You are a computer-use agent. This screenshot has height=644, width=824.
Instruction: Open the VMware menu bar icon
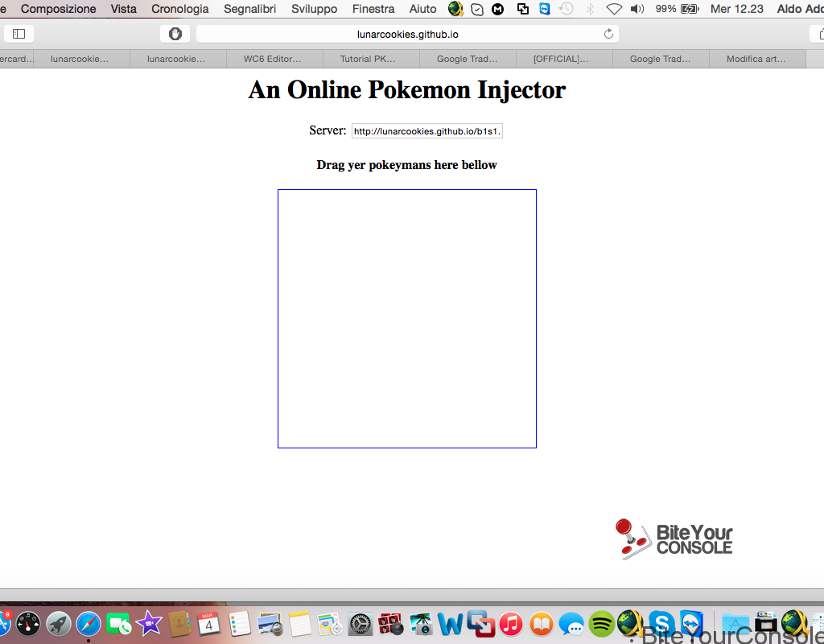pyautogui.click(x=522, y=9)
